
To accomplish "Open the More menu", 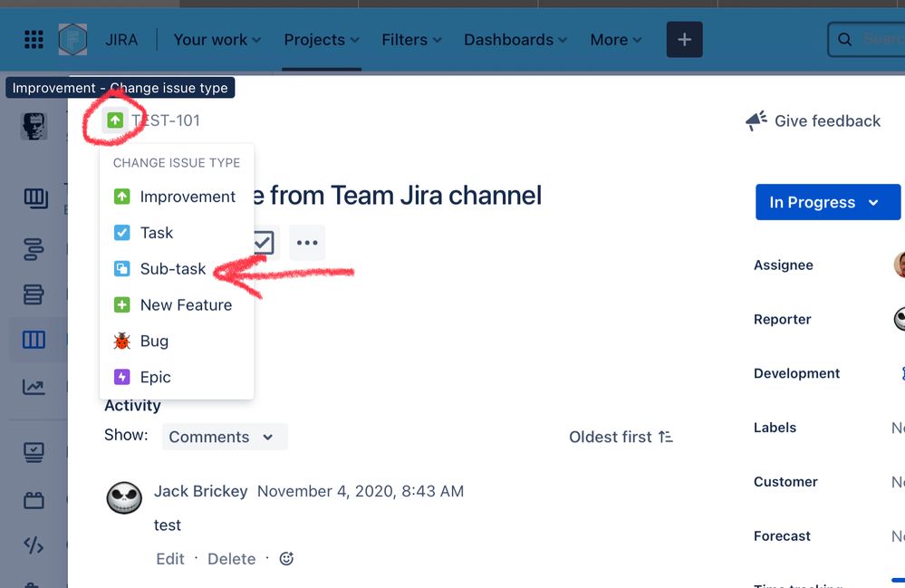I will (616, 40).
